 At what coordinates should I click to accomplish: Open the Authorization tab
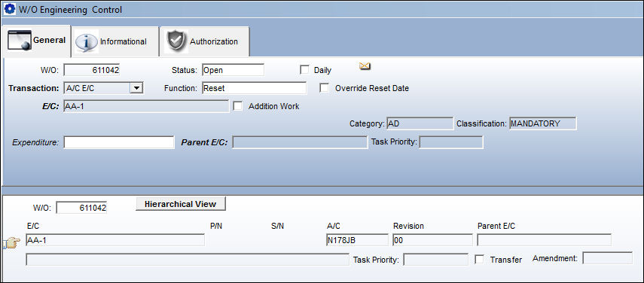point(204,41)
